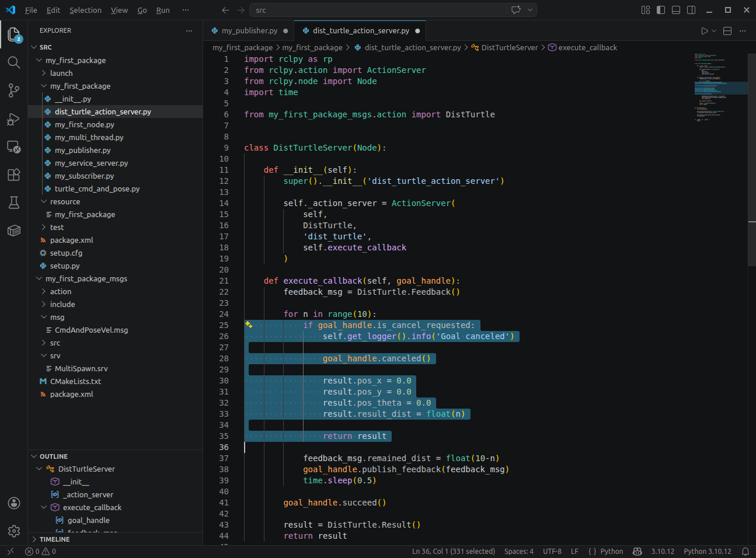Open turtle_cmd_and_pose.py file
The width and height of the screenshot is (756, 558).
[x=115, y=189]
